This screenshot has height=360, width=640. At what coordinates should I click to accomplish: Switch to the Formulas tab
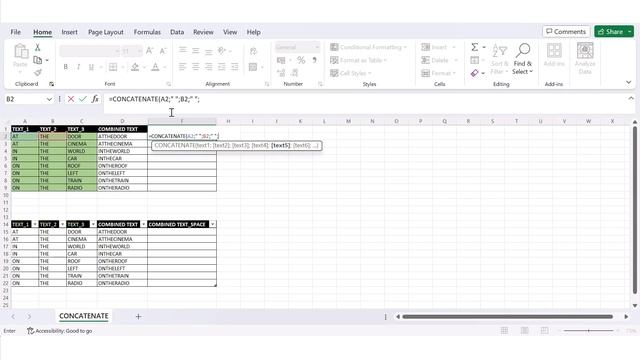(147, 32)
